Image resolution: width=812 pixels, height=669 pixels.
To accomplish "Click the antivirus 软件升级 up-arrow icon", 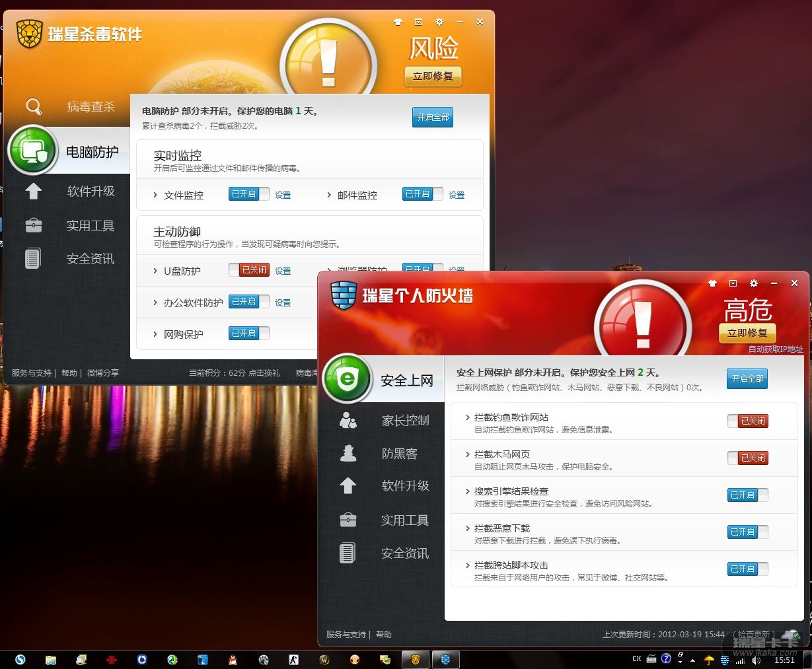I will pos(34,191).
